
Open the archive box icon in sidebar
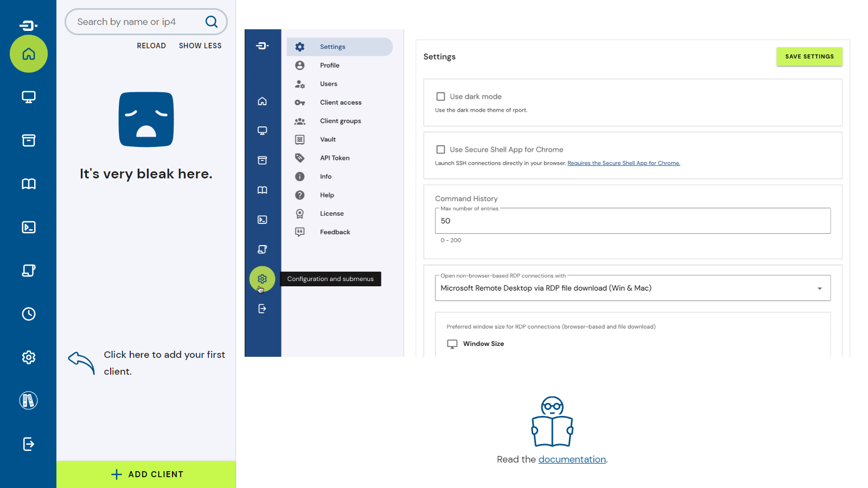(29, 140)
